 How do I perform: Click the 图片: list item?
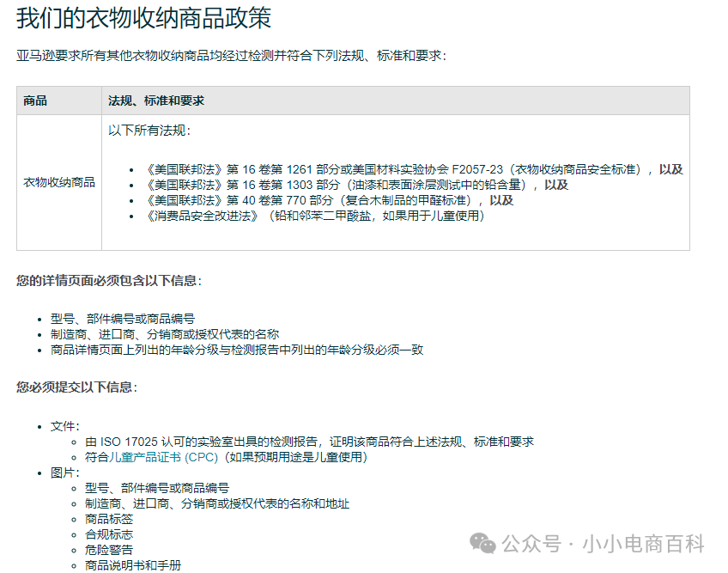(x=65, y=472)
